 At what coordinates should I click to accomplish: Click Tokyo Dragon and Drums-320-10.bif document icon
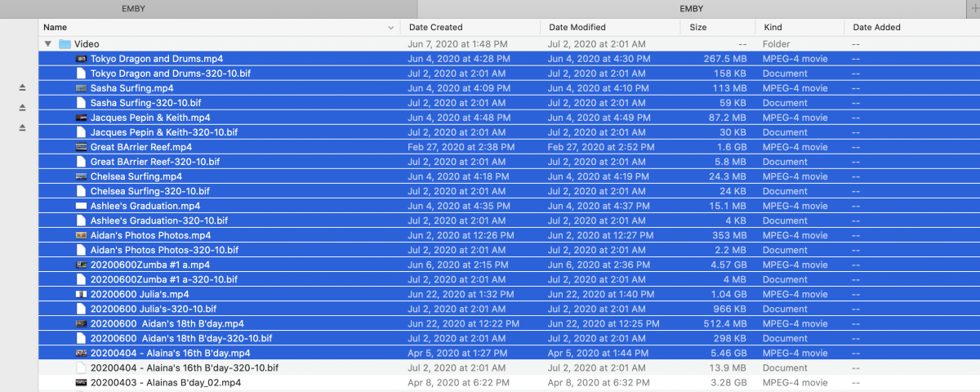(x=81, y=73)
